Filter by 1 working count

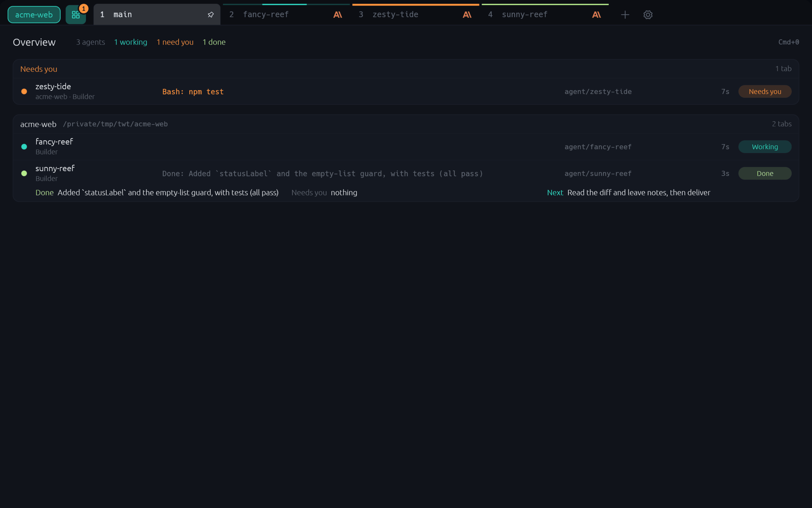(131, 42)
